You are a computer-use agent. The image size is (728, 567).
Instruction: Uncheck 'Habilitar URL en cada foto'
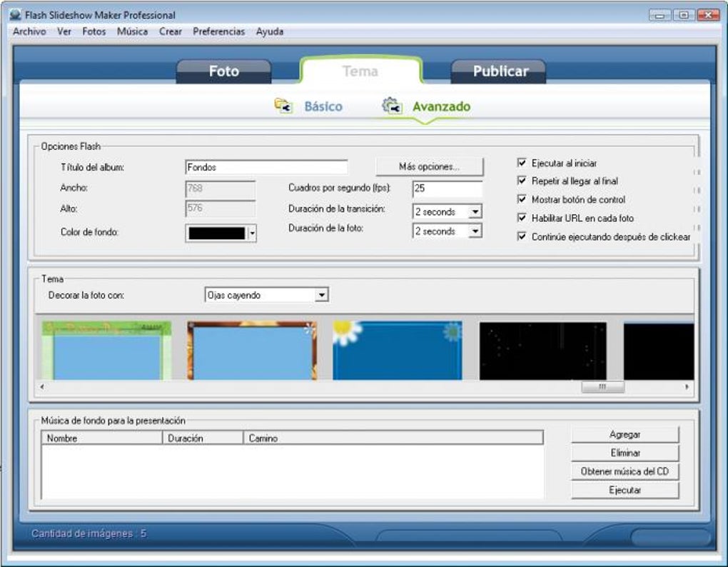point(521,218)
